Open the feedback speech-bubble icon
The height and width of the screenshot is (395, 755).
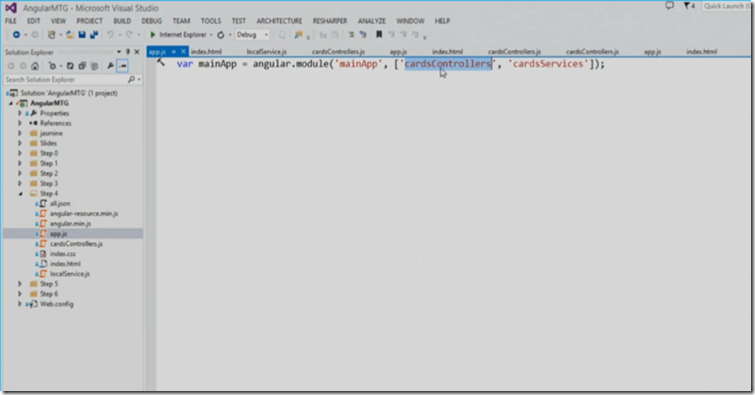(x=669, y=6)
